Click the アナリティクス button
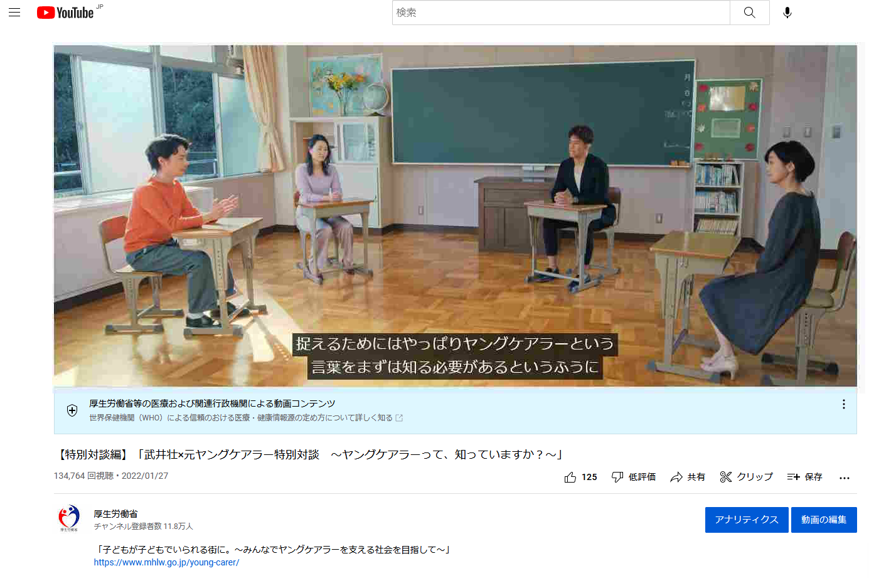This screenshot has height=588, width=869. pos(746,520)
